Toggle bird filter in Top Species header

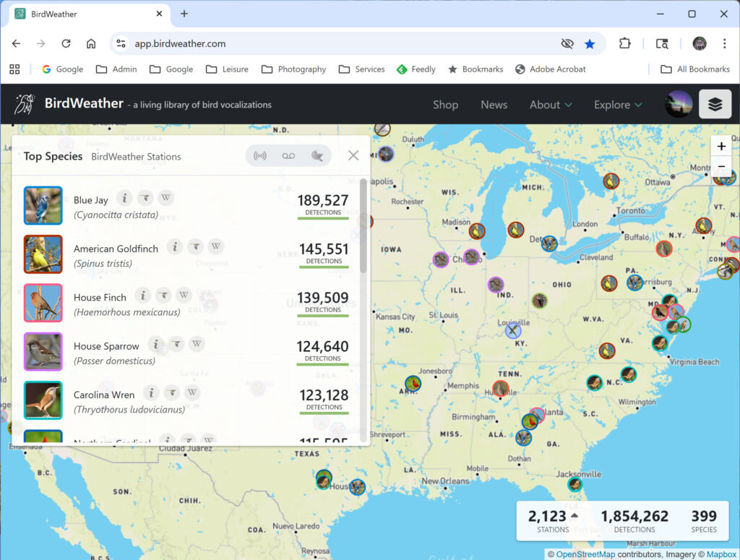click(317, 156)
